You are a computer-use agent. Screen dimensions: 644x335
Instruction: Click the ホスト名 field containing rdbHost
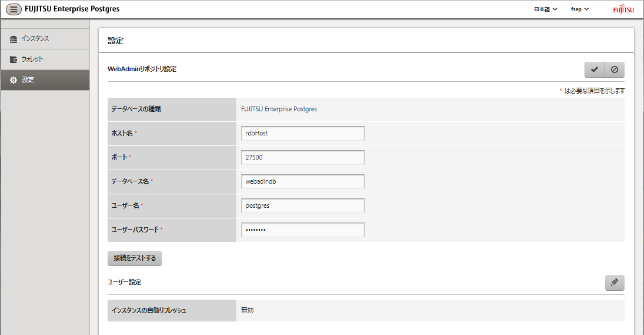302,133
